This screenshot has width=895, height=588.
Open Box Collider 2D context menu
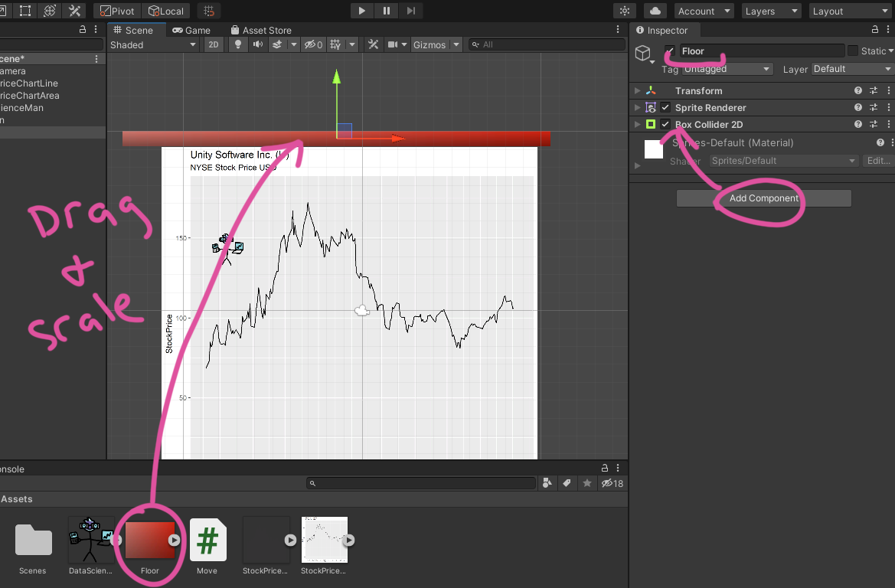(x=889, y=124)
